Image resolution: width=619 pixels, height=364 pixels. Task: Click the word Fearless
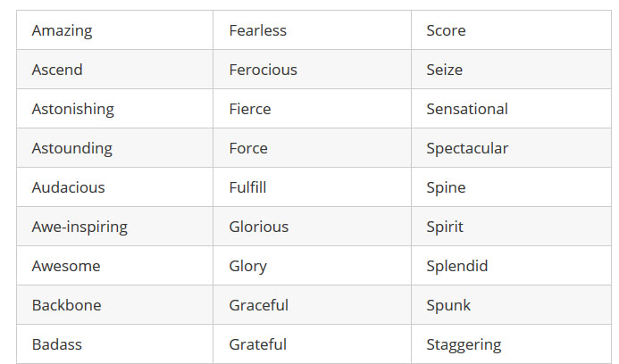257,30
